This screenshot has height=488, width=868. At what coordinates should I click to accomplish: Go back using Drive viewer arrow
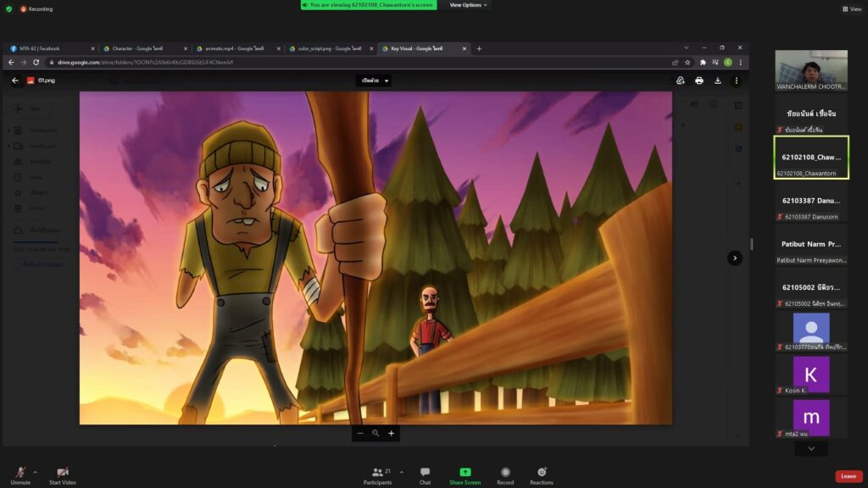pos(15,80)
